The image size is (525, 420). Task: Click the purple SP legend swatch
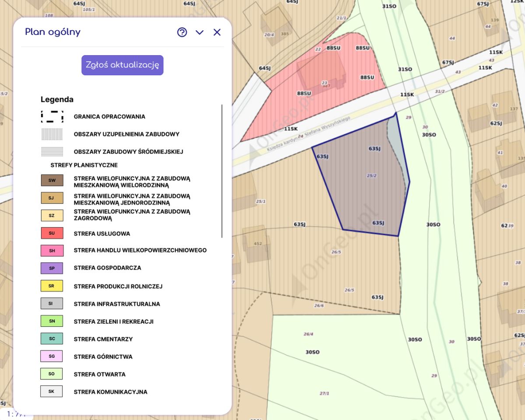(52, 268)
